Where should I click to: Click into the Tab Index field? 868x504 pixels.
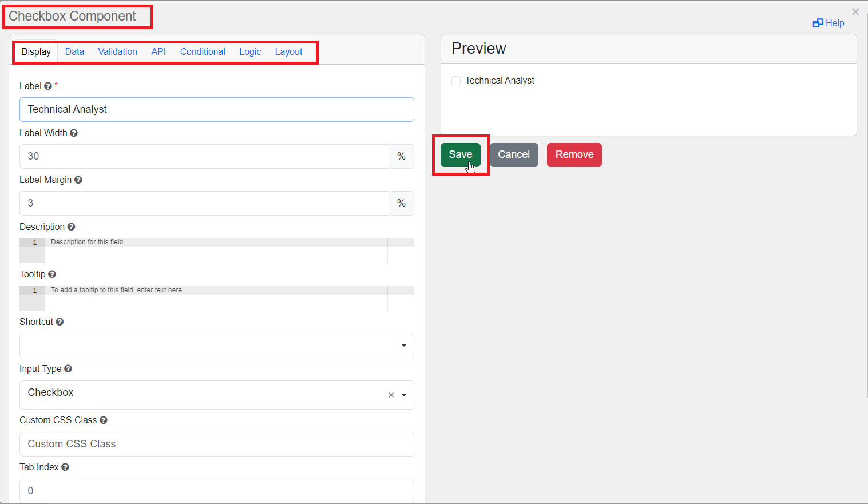click(217, 491)
